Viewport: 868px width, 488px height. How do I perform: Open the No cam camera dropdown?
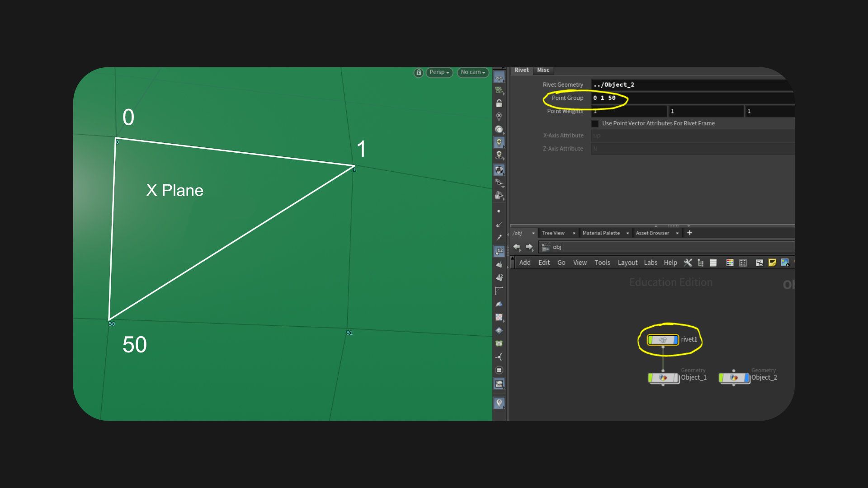(x=473, y=72)
